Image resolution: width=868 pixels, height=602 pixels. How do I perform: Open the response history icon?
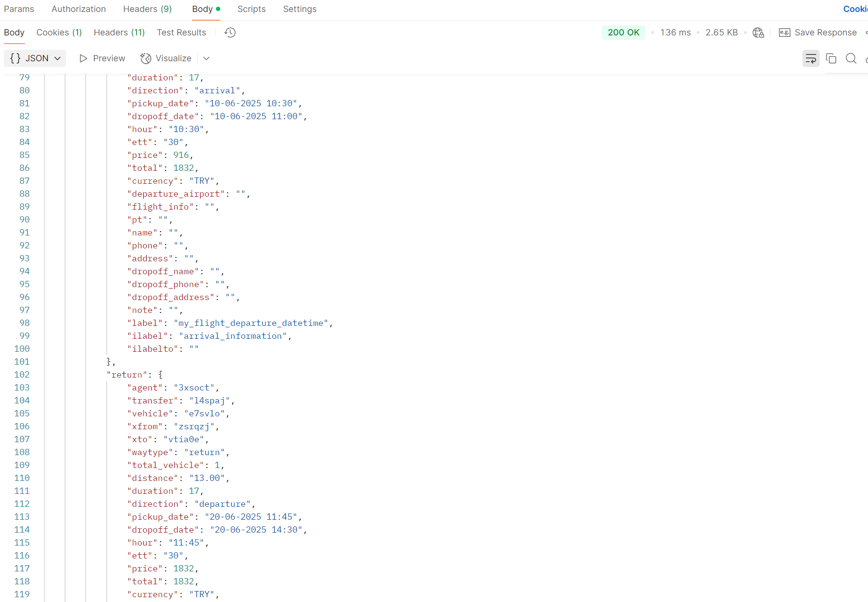230,33
